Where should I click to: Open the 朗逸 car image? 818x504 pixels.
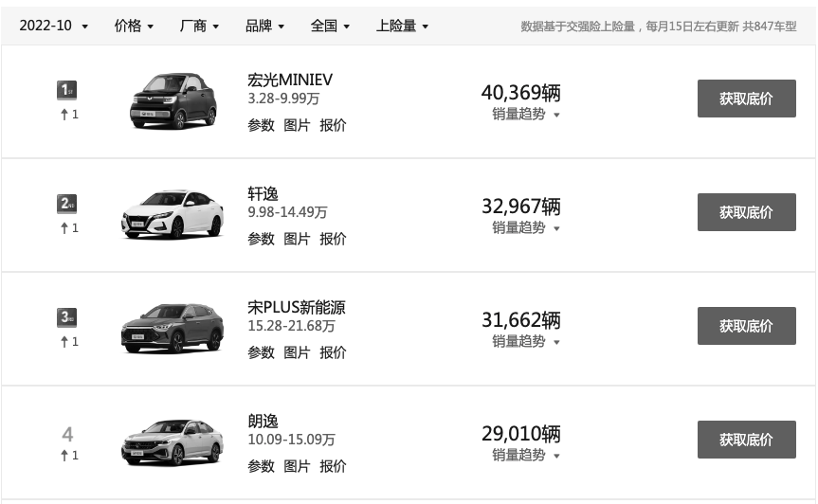pyautogui.click(x=173, y=442)
